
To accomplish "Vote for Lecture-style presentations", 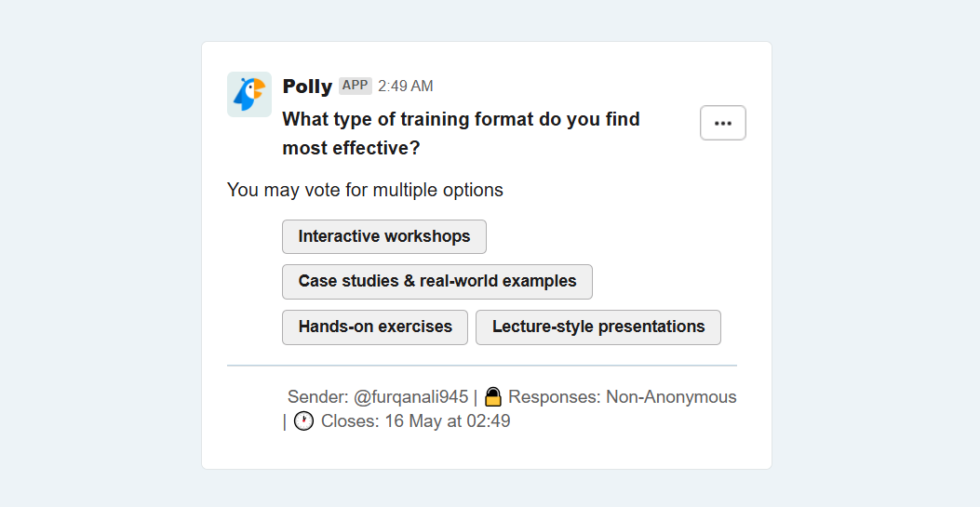I will (598, 327).
